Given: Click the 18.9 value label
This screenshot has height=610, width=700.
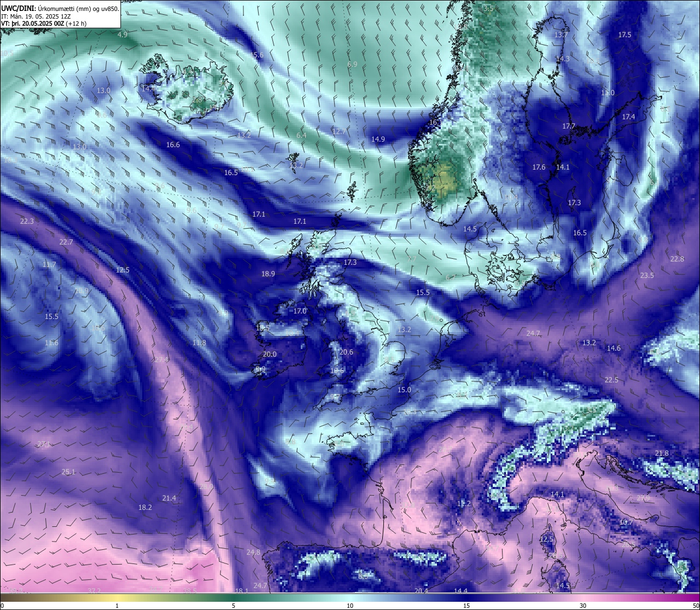Looking at the screenshot, I should [x=268, y=274].
